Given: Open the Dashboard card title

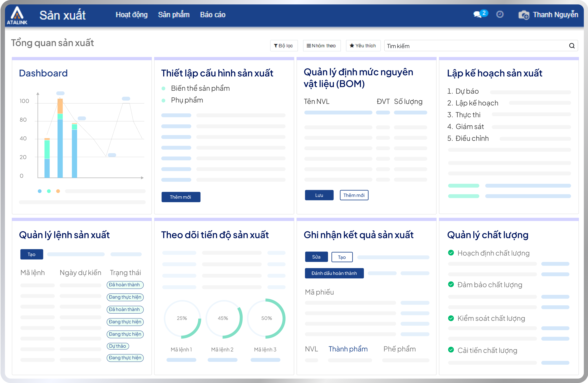Looking at the screenshot, I should [43, 73].
